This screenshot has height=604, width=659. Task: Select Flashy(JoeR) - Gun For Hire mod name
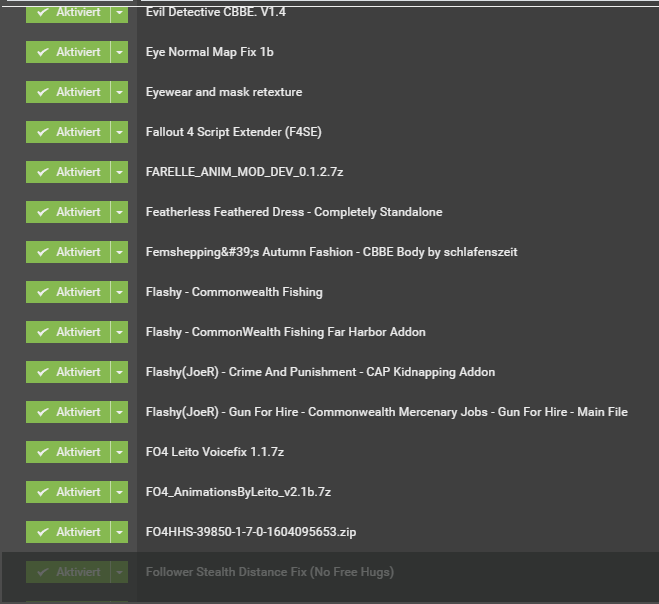387,412
